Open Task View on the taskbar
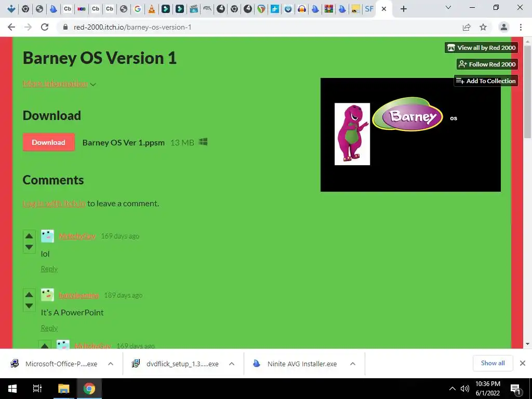The image size is (532, 399). (x=37, y=389)
